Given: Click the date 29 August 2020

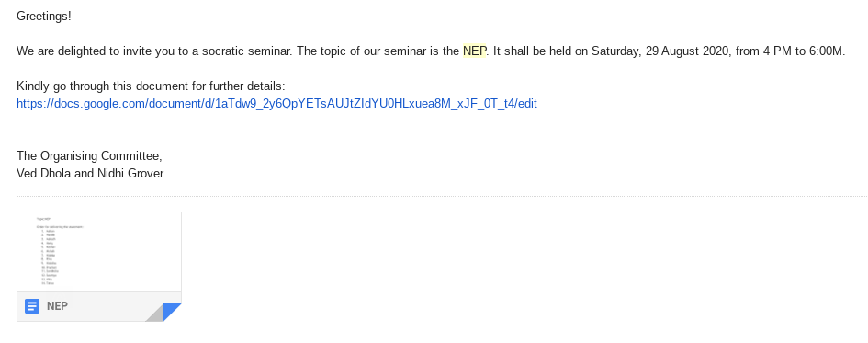Looking at the screenshot, I should click(688, 51).
